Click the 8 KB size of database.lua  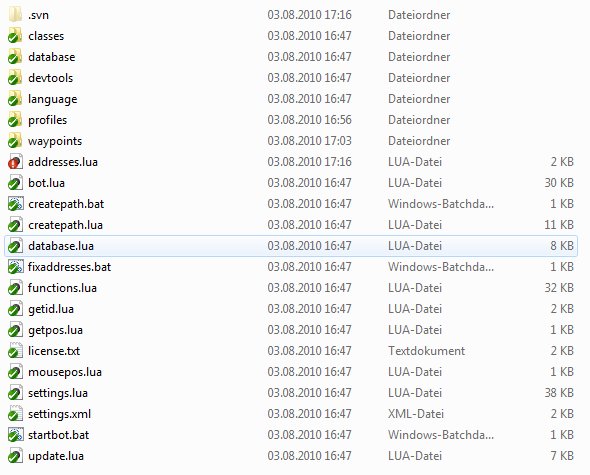562,246
